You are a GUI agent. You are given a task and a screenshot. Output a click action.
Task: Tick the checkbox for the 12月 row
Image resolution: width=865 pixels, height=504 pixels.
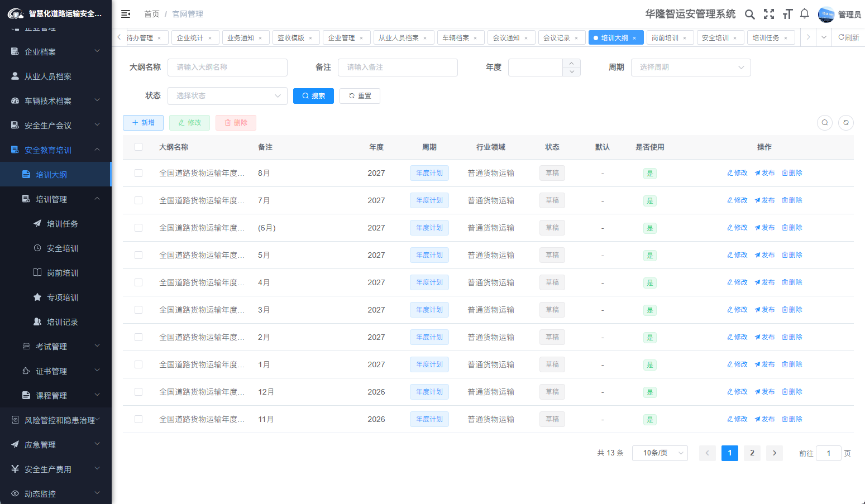pos(138,392)
